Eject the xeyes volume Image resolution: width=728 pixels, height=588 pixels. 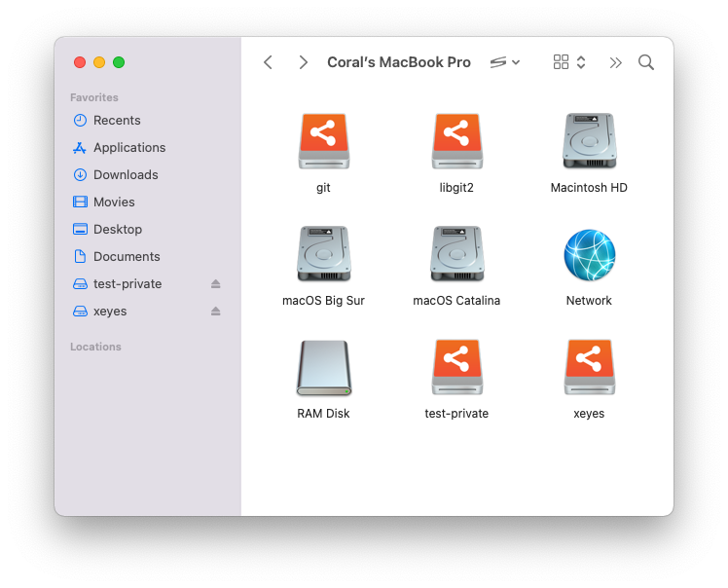215,312
